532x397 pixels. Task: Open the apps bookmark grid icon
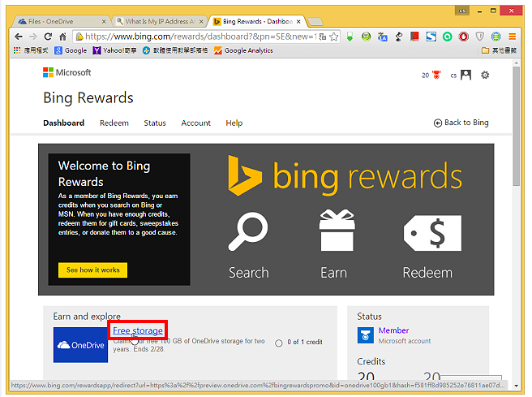[x=17, y=50]
